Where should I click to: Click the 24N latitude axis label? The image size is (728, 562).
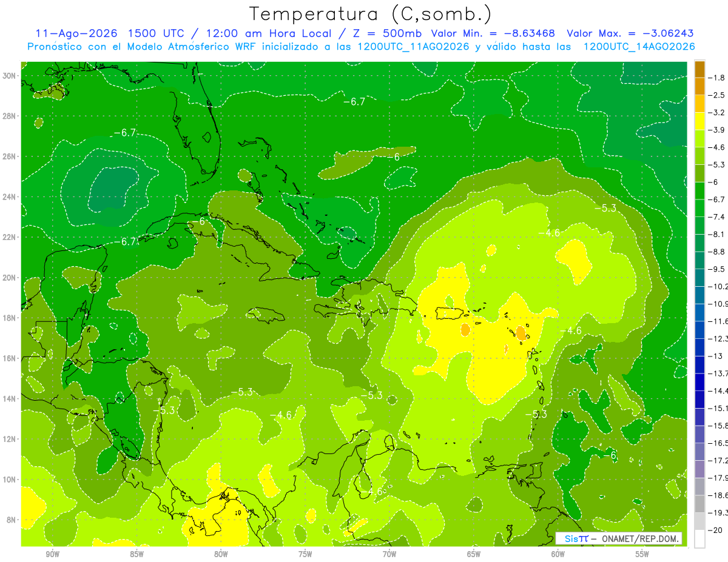coord(9,197)
